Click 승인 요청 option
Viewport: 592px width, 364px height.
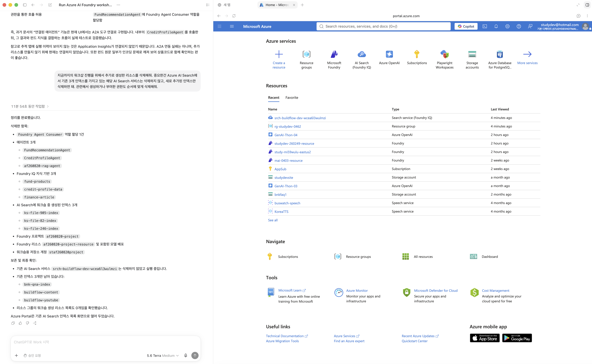tap(32, 355)
